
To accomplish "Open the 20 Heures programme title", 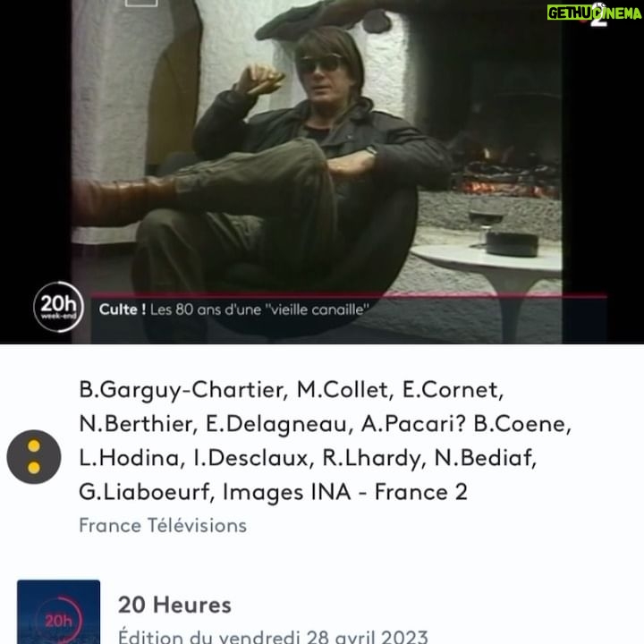I will click(174, 605).
